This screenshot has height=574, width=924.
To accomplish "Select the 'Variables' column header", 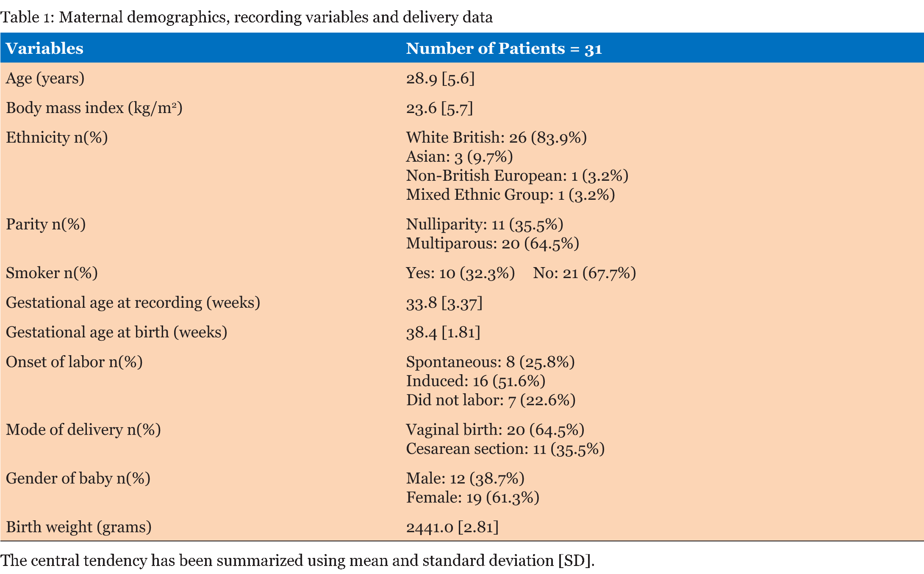I will [44, 48].
